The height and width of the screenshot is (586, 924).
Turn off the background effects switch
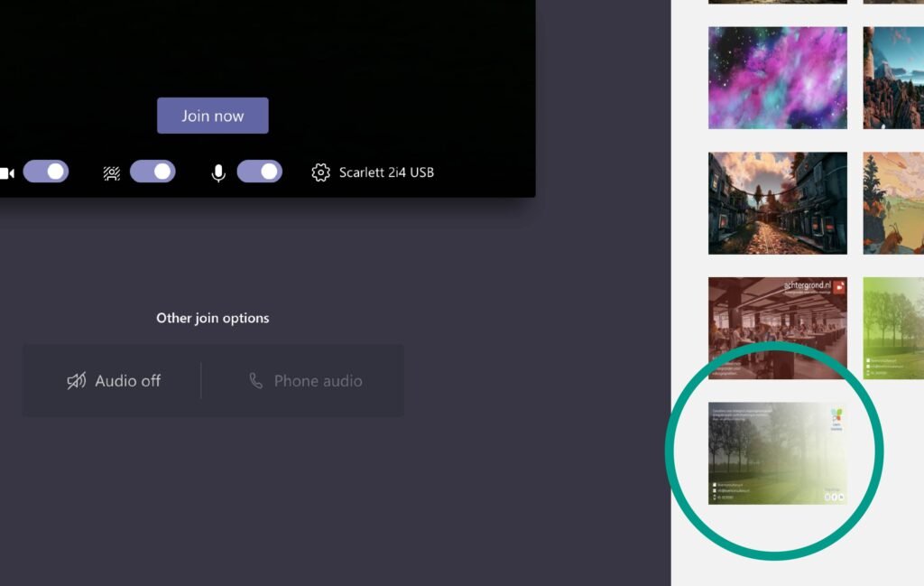click(152, 172)
